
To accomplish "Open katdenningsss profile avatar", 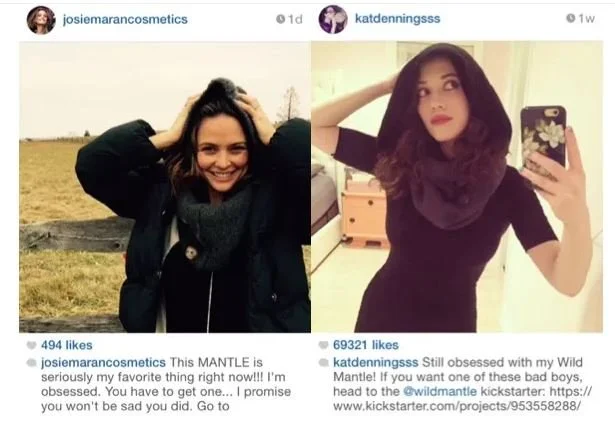I will [333, 20].
